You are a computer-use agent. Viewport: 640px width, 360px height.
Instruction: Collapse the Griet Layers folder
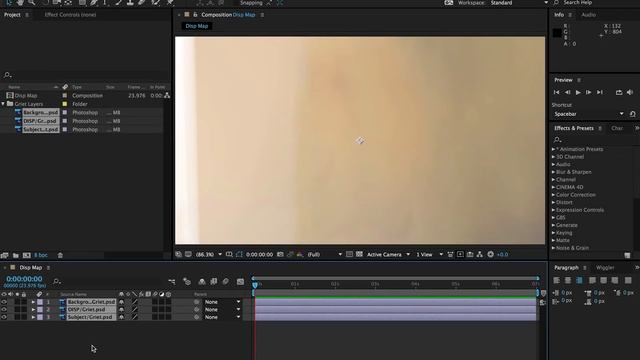3,104
